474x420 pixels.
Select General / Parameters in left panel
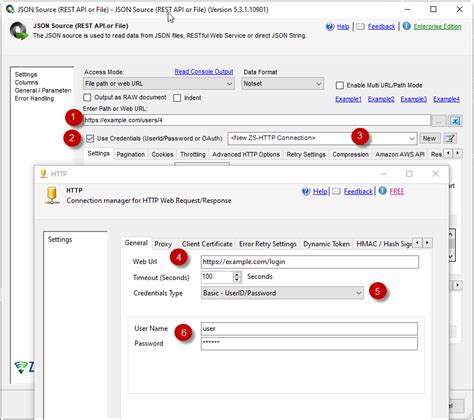(x=43, y=90)
